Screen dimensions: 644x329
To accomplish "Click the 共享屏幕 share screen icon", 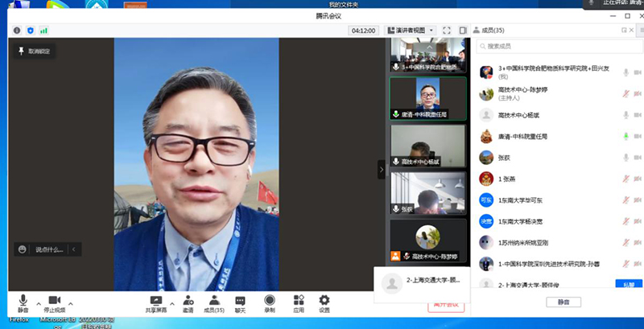I will coord(156,302).
